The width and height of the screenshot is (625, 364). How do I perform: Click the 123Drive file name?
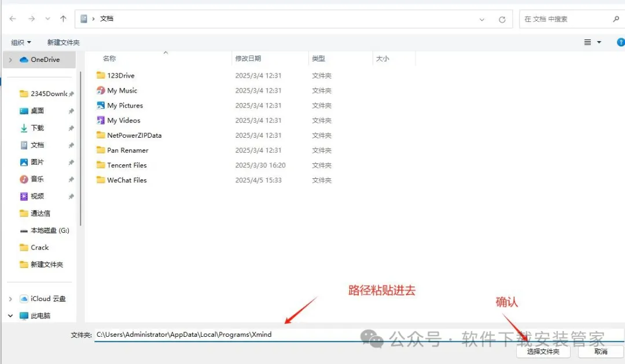coord(121,75)
